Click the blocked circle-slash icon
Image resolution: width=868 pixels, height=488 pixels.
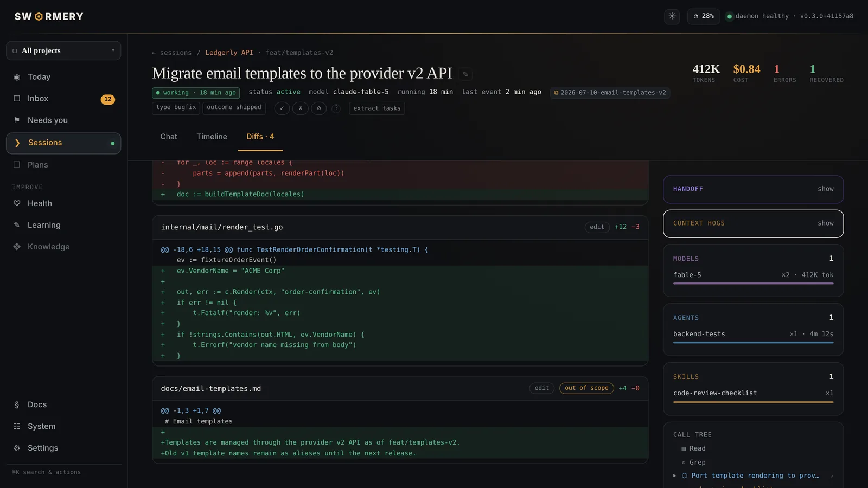click(319, 108)
